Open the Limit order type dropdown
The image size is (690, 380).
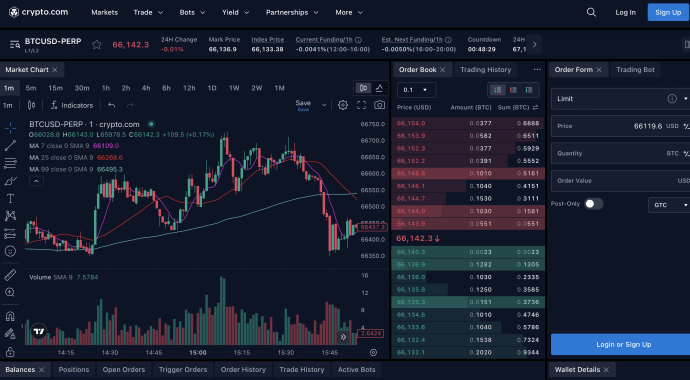pos(620,99)
